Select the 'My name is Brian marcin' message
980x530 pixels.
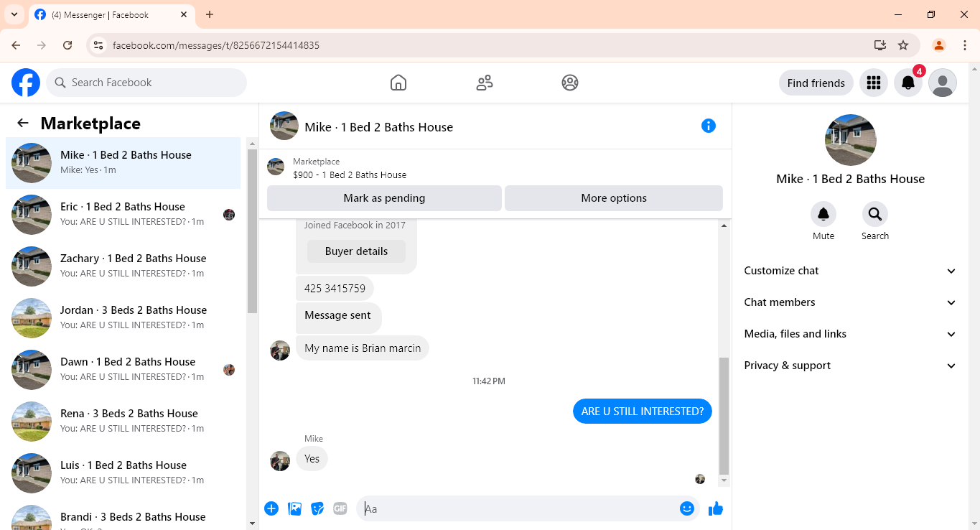pos(363,348)
